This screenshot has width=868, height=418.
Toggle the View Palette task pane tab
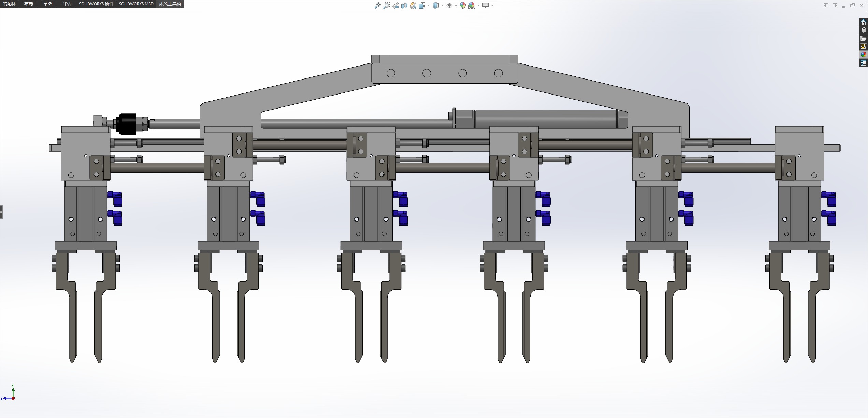pos(864,46)
